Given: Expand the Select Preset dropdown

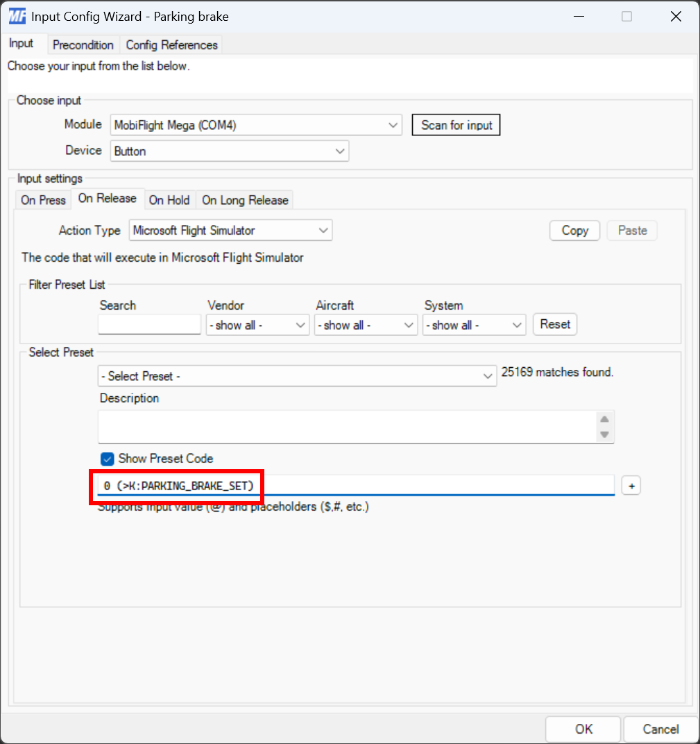Looking at the screenshot, I should point(298,376).
